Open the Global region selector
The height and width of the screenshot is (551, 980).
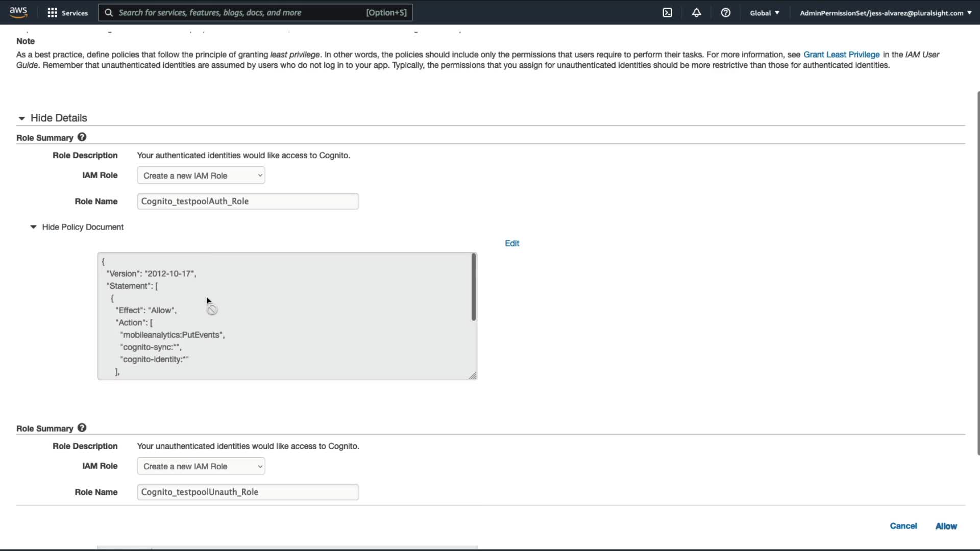(764, 13)
